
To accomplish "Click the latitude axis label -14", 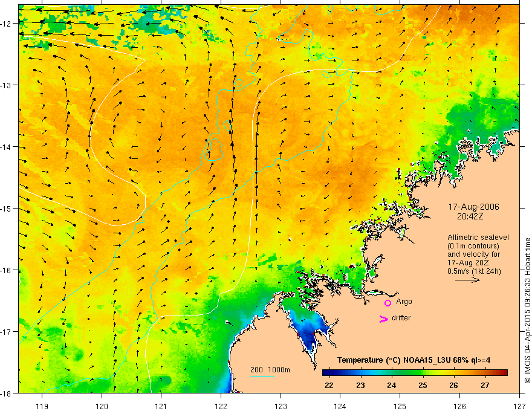I will point(6,147).
